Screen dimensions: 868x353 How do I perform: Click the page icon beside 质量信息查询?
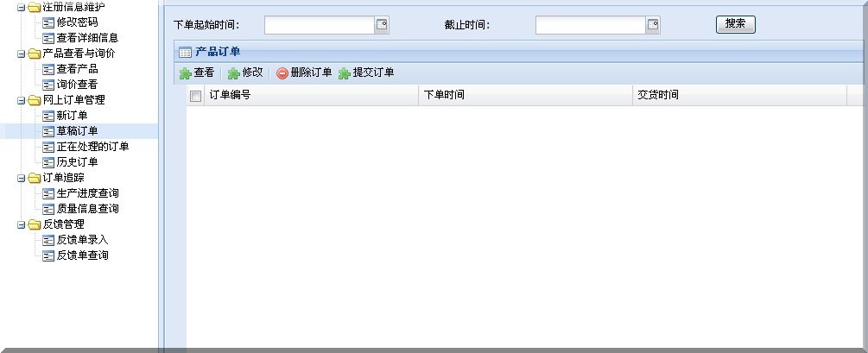(x=48, y=209)
